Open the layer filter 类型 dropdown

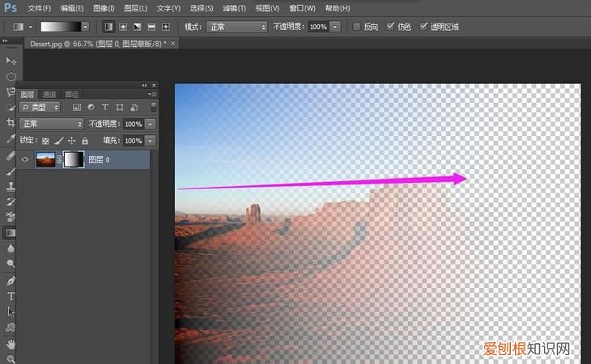40,107
